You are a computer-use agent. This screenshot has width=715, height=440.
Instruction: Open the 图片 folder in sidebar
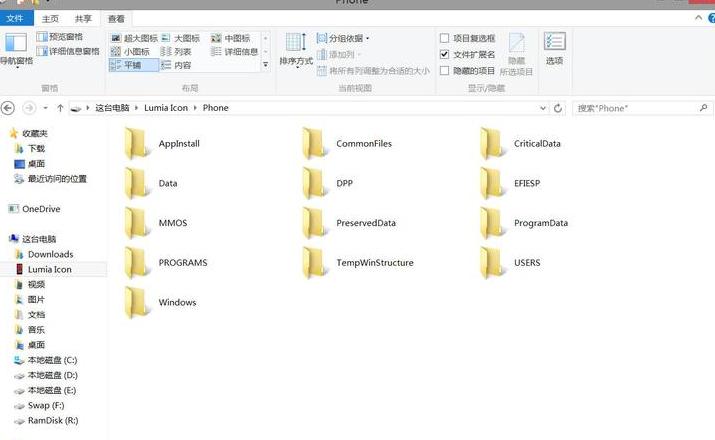point(30,300)
